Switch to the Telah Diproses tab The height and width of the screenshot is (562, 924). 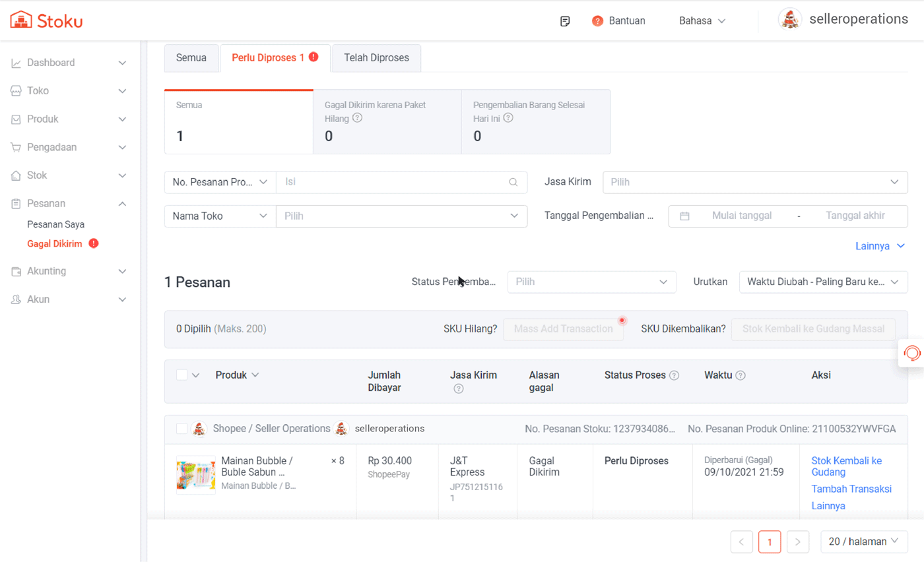(x=376, y=58)
